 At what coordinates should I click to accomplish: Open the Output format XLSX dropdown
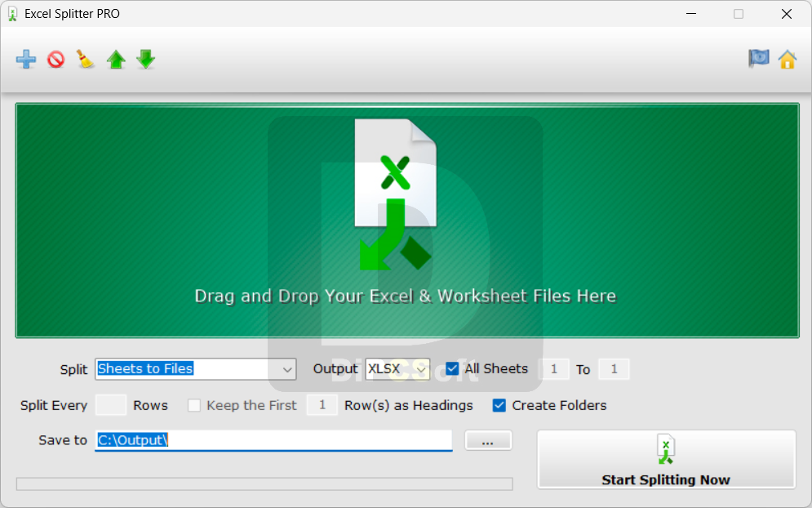(x=397, y=369)
